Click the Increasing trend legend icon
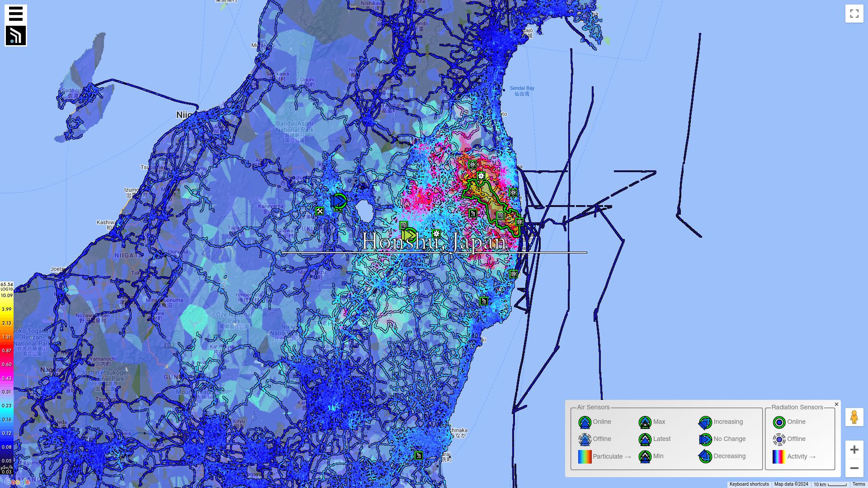The height and width of the screenshot is (488, 868). pyautogui.click(x=705, y=422)
